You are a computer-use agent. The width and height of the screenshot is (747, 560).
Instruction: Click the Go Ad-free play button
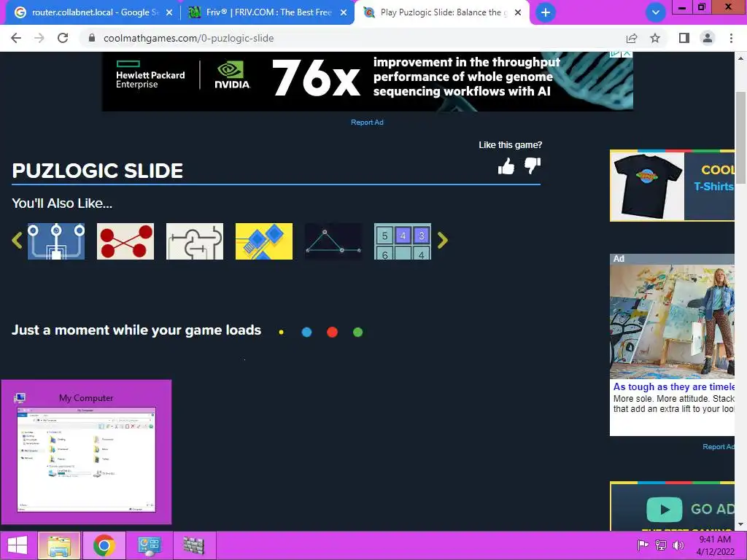pyautogui.click(x=664, y=509)
